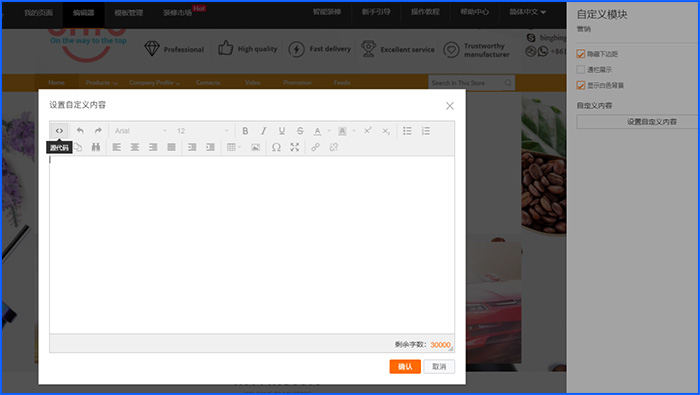
Task: Apply subscript formatting
Action: point(386,131)
